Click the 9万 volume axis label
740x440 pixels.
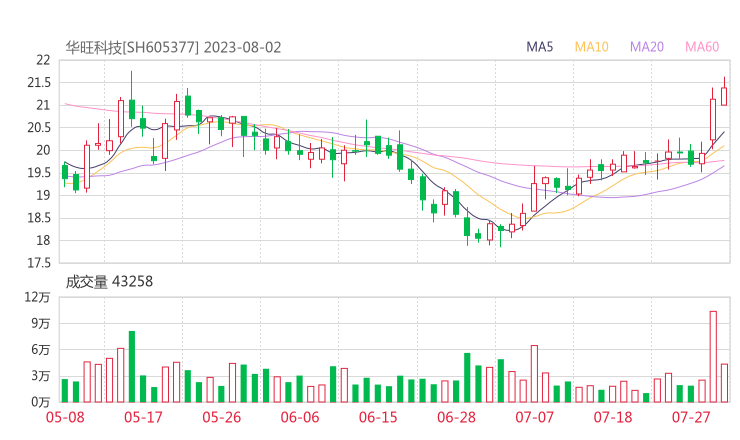(41, 323)
